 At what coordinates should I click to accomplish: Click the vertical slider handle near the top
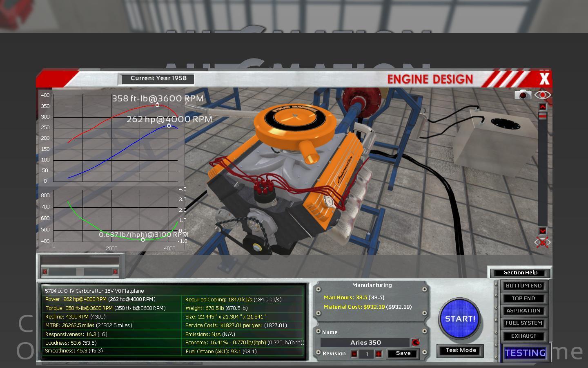click(x=542, y=116)
